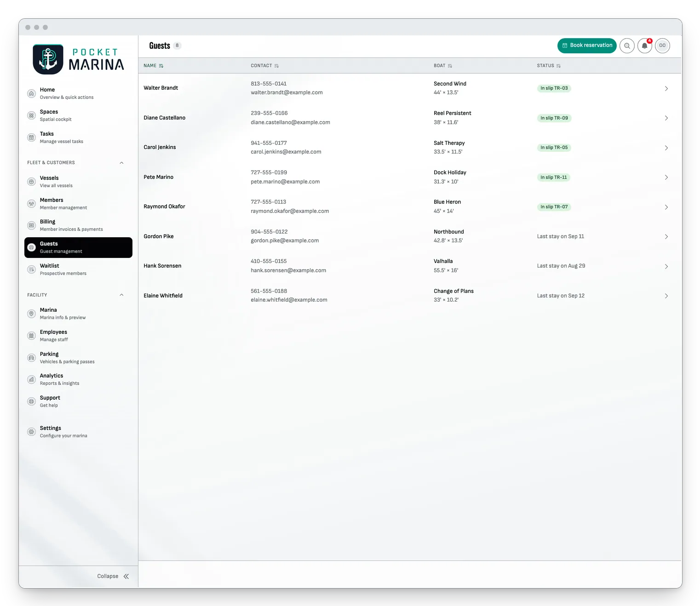Click the Analytics chart icon

(31, 379)
